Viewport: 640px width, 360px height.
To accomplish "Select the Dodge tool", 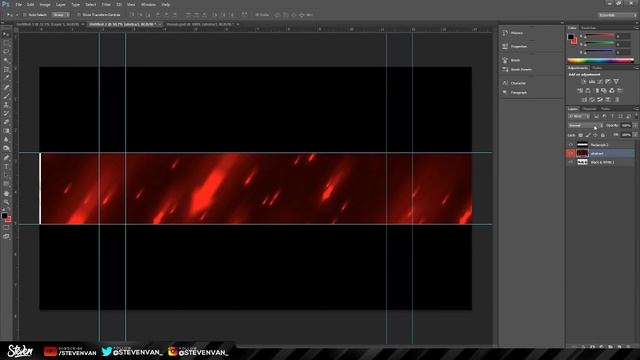I will tap(6, 149).
